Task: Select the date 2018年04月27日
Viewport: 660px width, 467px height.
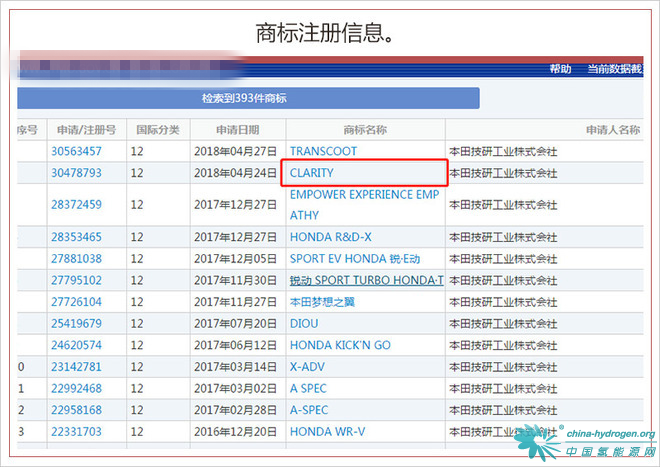Action: point(235,151)
